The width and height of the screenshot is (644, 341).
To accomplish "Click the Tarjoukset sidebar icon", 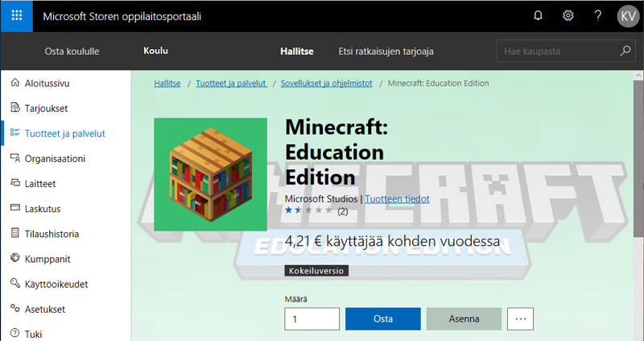I will (15, 108).
